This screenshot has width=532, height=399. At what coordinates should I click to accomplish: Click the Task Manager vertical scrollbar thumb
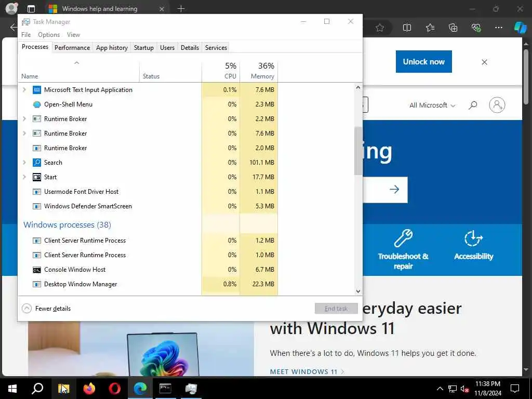(x=358, y=151)
